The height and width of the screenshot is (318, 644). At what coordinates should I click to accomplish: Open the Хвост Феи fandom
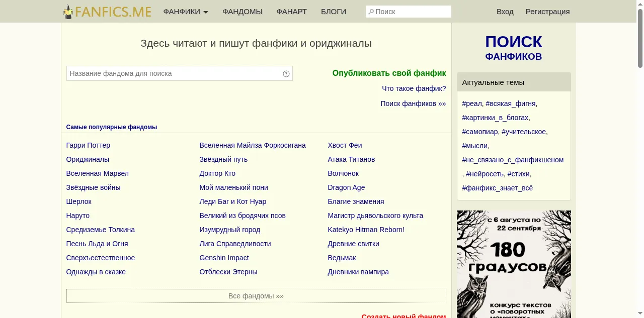tap(345, 145)
